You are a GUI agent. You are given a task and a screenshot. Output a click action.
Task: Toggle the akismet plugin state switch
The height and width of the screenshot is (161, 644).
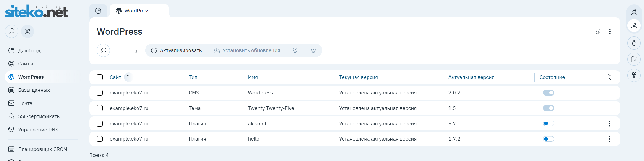[x=549, y=124]
